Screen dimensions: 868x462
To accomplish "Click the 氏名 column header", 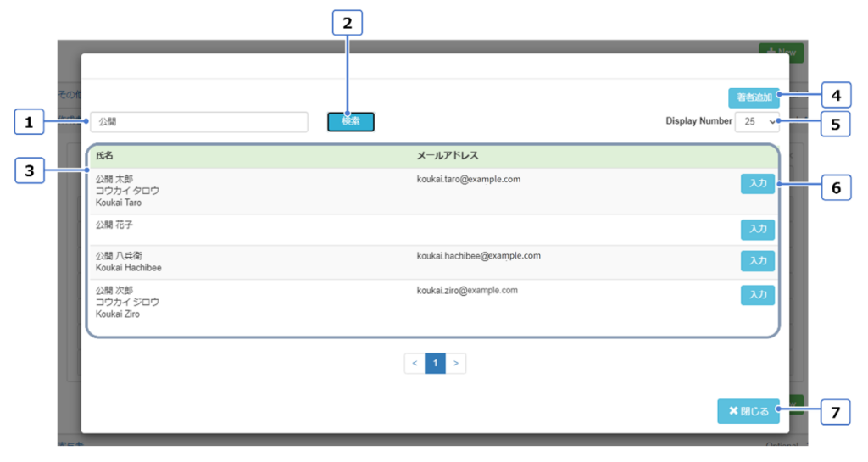I will (104, 157).
